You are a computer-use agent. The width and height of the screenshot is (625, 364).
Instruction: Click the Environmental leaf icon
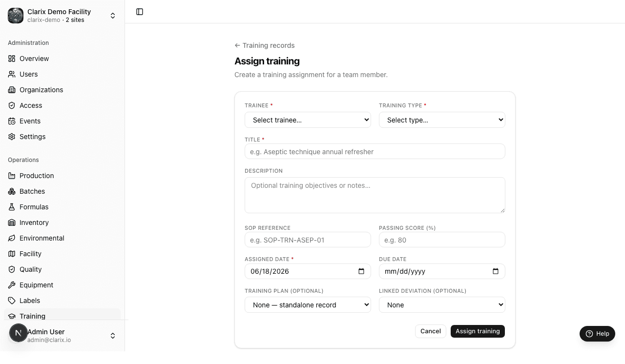click(12, 238)
